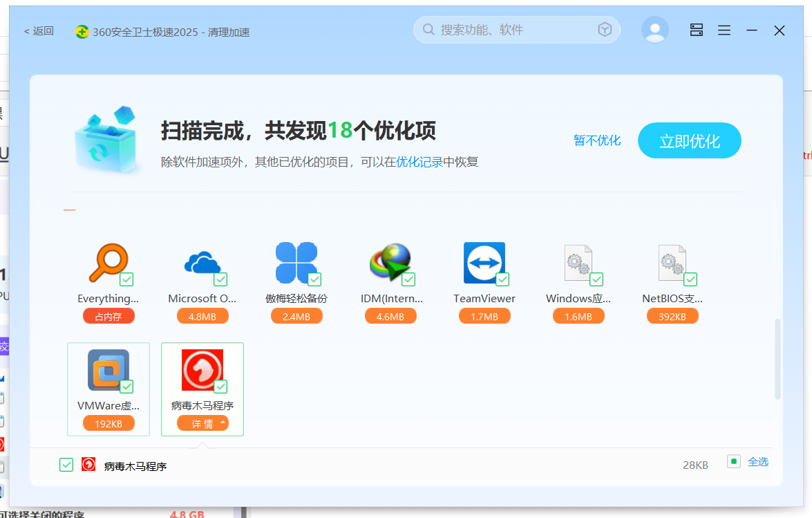Open the hamburger main menu
This screenshot has width=812, height=518.
(724, 30)
